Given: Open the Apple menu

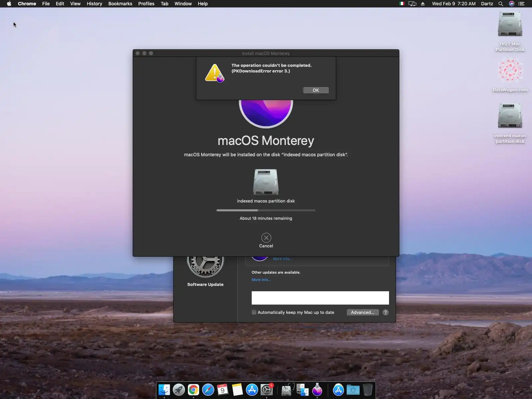Looking at the screenshot, I should pyautogui.click(x=9, y=4).
